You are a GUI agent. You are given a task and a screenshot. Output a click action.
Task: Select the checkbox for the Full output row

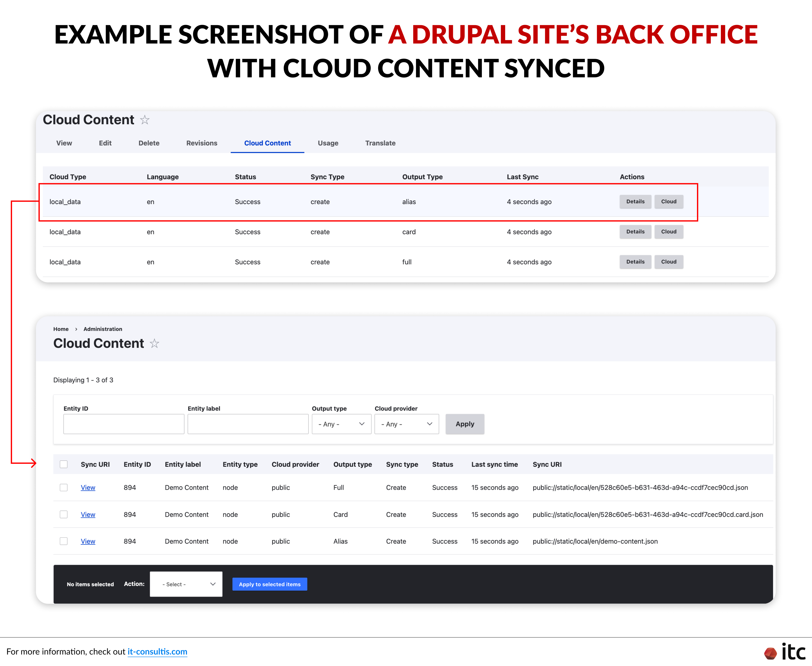pyautogui.click(x=64, y=488)
